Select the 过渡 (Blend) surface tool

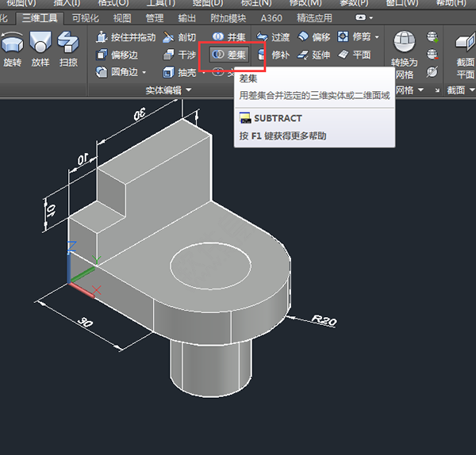point(272,37)
